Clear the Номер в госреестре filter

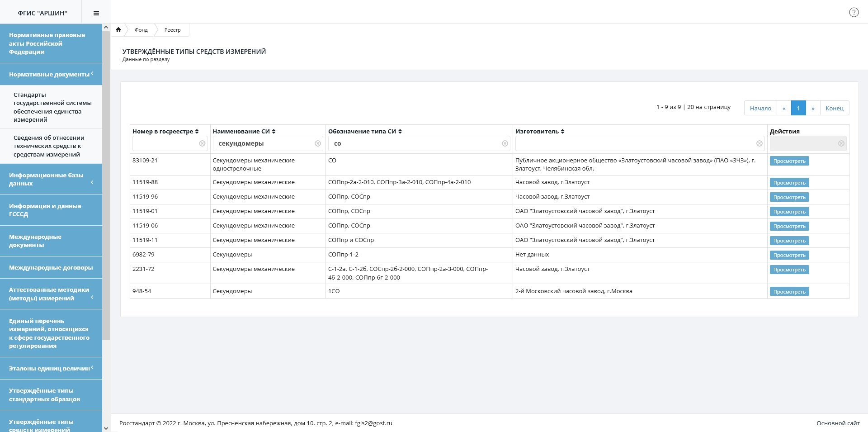[x=202, y=143]
